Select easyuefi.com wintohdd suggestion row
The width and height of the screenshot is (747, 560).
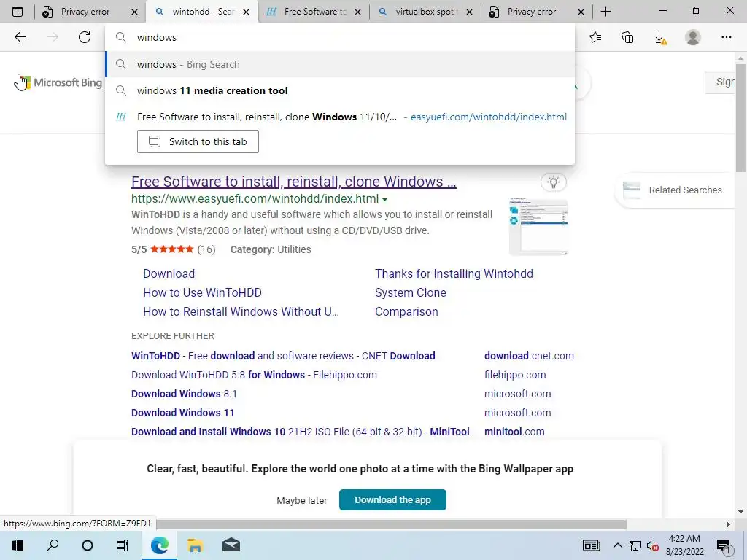click(340, 117)
